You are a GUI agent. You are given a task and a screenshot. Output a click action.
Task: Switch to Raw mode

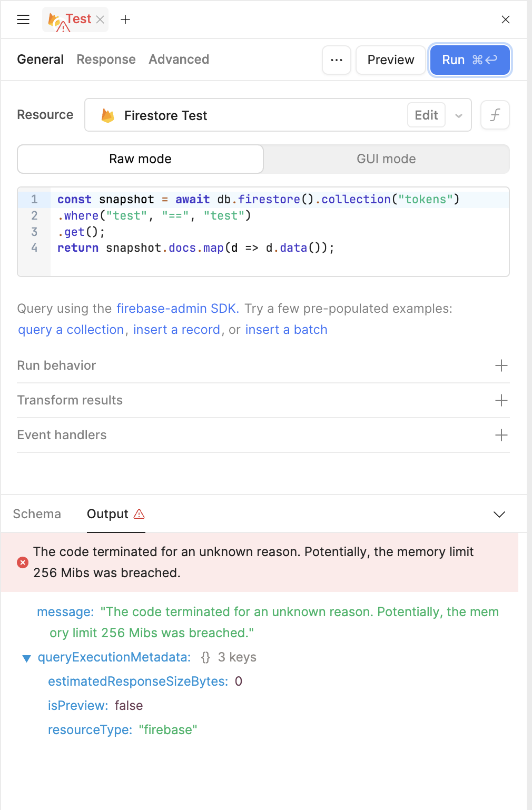coord(140,159)
